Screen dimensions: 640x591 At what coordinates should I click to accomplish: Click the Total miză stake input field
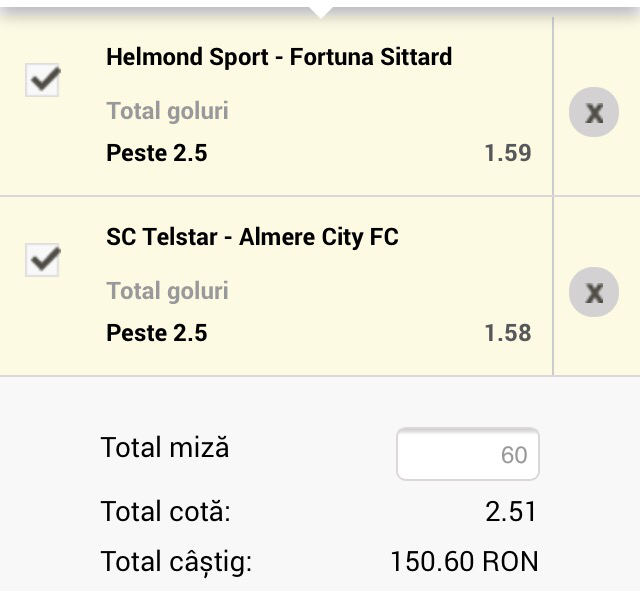point(468,455)
